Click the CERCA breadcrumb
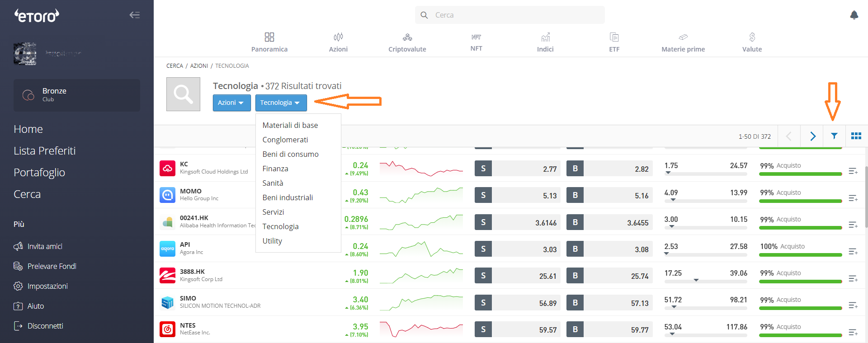 pos(175,66)
